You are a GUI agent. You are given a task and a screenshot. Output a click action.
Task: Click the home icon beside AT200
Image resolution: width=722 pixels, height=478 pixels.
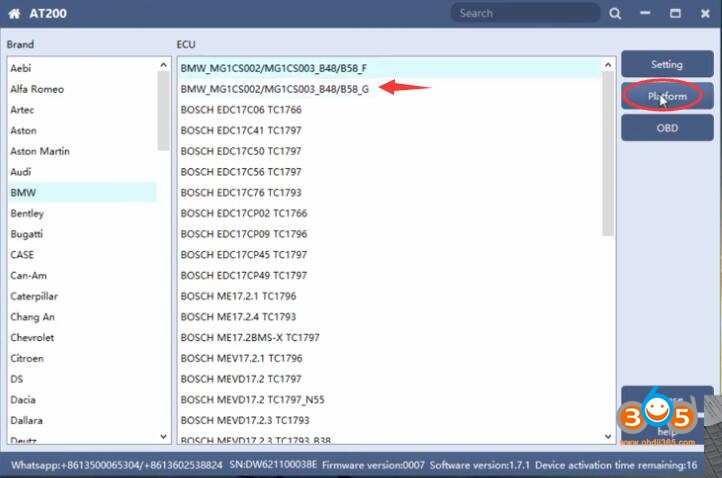click(14, 13)
